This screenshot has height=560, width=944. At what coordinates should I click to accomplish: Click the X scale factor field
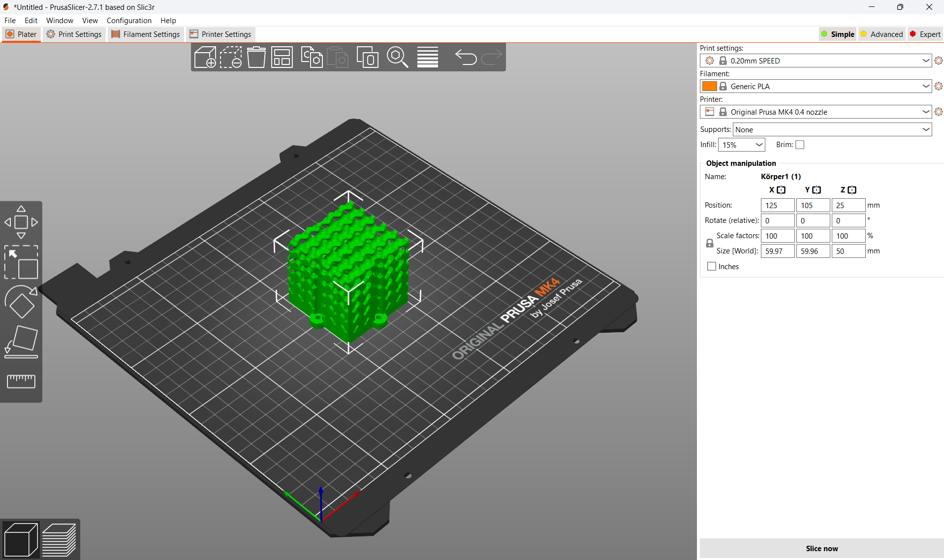[x=778, y=236]
